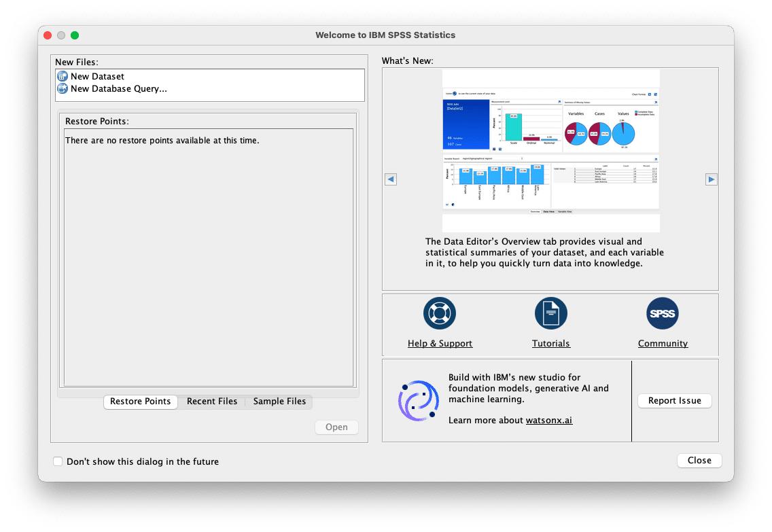This screenshot has width=772, height=532.
Task: Click the Open button
Action: point(337,427)
